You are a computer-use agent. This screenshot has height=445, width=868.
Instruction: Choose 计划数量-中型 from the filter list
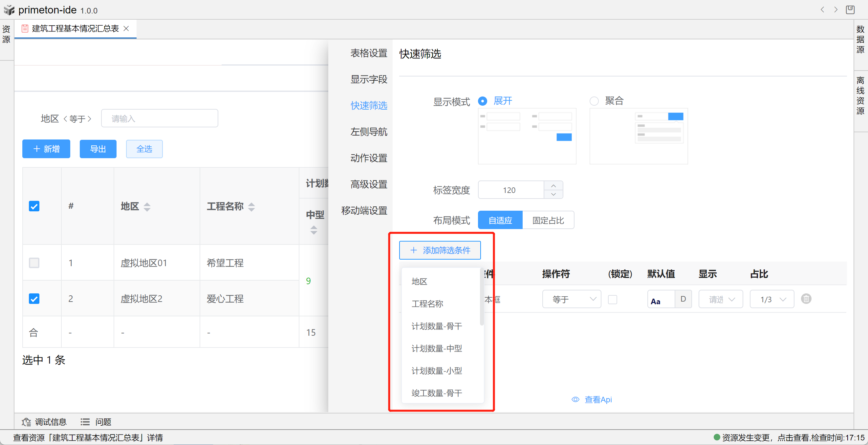click(x=436, y=348)
